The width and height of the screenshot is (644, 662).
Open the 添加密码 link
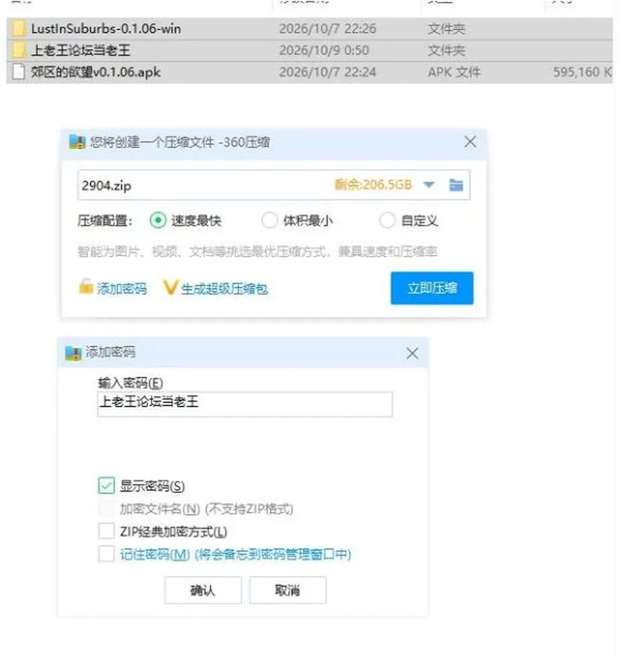point(122,289)
